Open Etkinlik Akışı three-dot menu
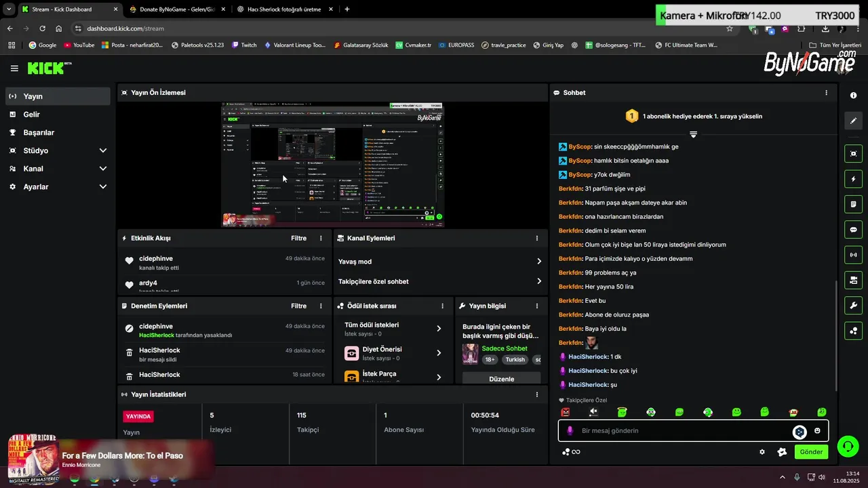Screen dimensions: 868x488 (x=321, y=239)
